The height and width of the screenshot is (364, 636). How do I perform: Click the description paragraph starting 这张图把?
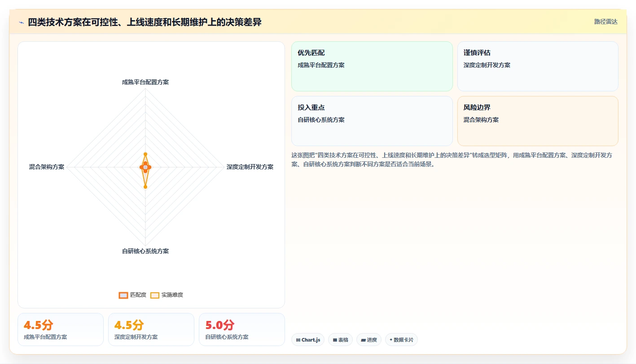point(452,160)
